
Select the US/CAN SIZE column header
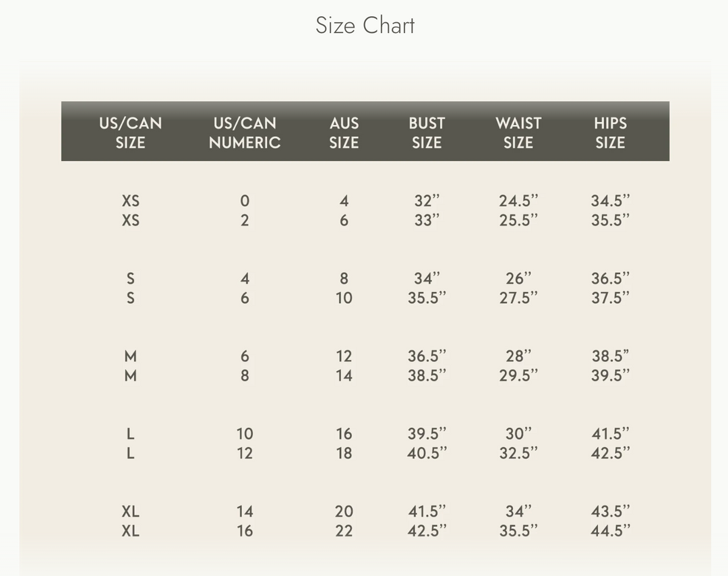[x=130, y=133]
